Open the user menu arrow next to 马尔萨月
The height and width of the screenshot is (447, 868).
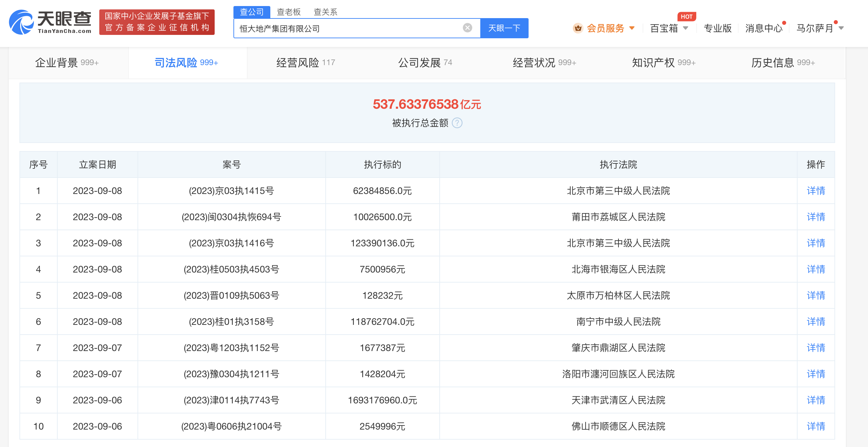coord(842,28)
